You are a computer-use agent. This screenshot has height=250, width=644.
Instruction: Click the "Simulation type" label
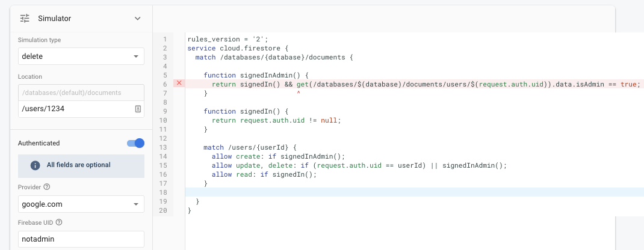tap(40, 40)
